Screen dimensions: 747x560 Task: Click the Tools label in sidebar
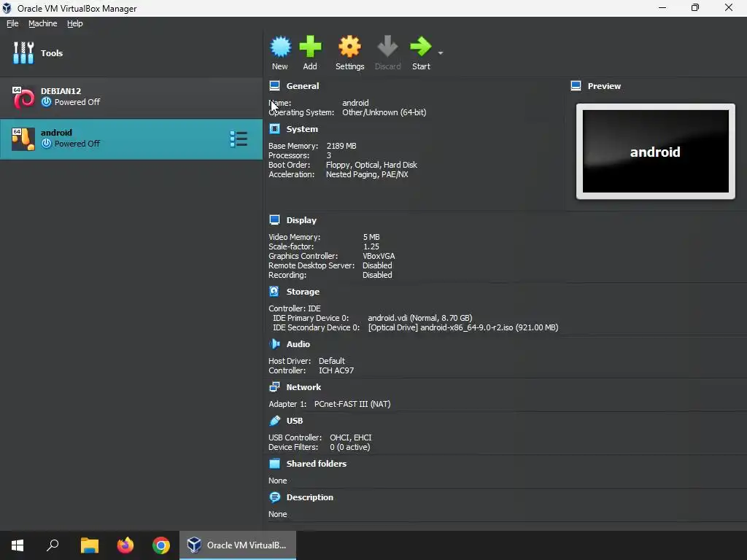coord(52,52)
